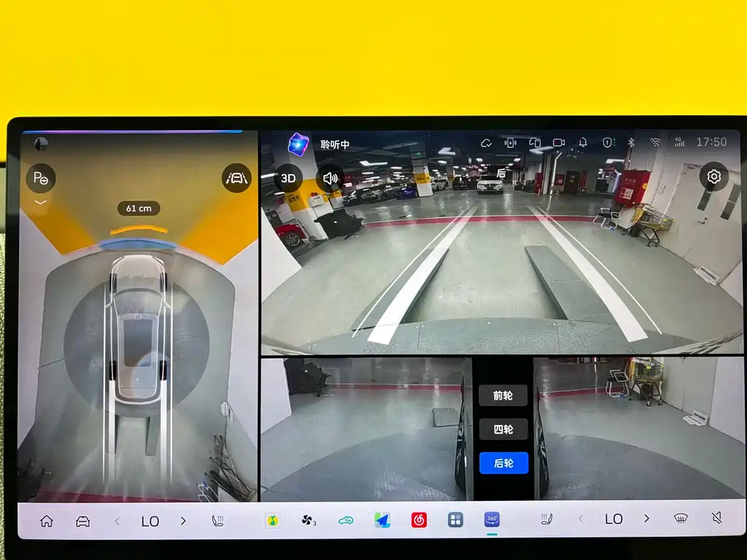Select the 四轮 four wheel view
This screenshot has height=560, width=747.
click(x=503, y=429)
